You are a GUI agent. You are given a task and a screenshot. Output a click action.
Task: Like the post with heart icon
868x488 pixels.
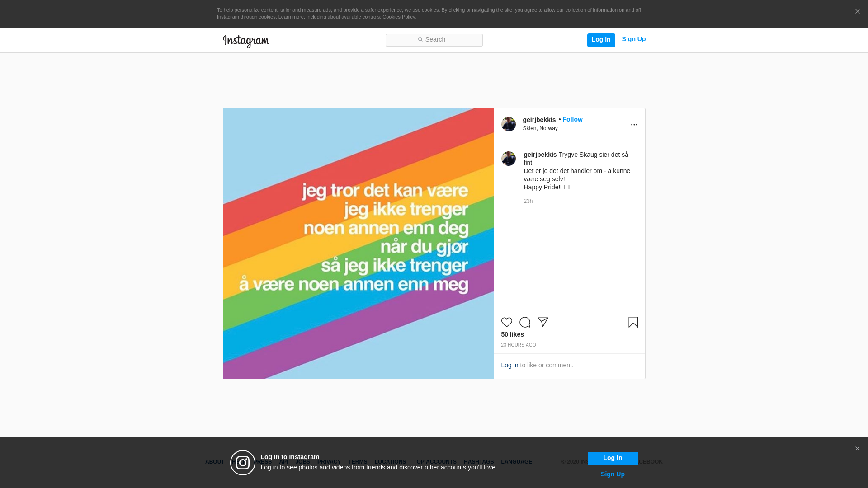click(x=507, y=322)
